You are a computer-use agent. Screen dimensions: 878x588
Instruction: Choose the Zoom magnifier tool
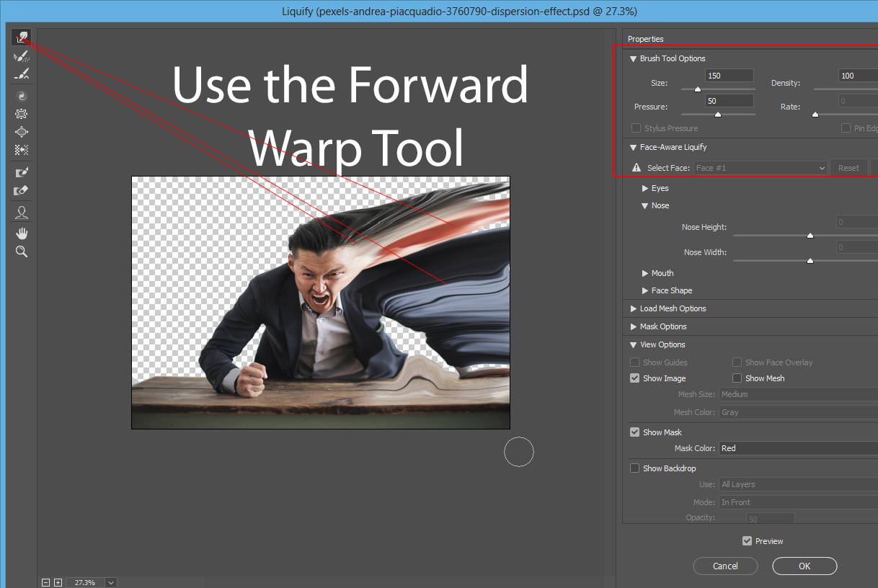tap(21, 251)
